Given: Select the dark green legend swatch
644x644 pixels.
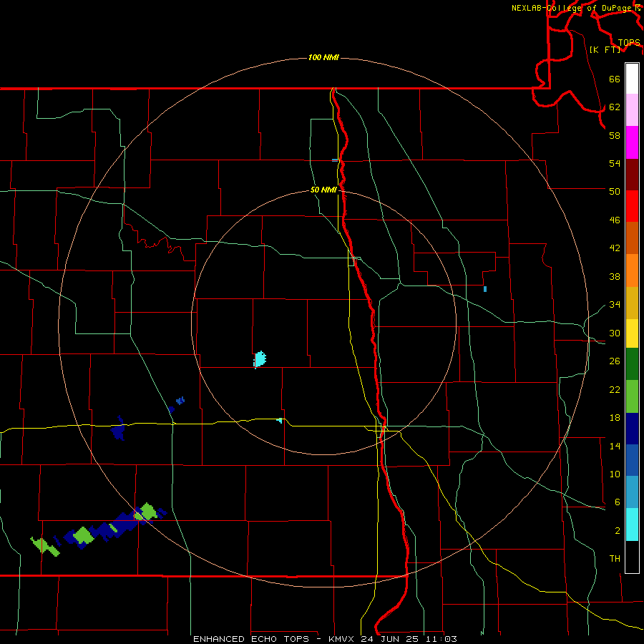Looking at the screenshot, I should click(x=632, y=364).
